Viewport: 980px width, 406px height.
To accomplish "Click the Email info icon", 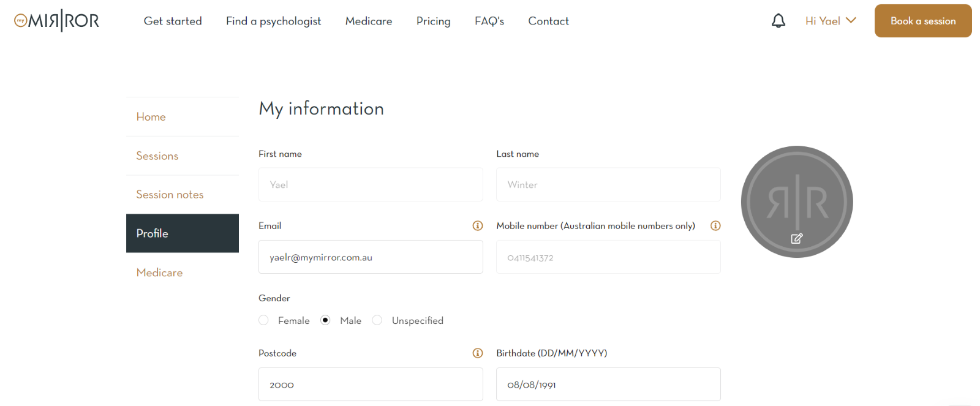I will point(478,226).
